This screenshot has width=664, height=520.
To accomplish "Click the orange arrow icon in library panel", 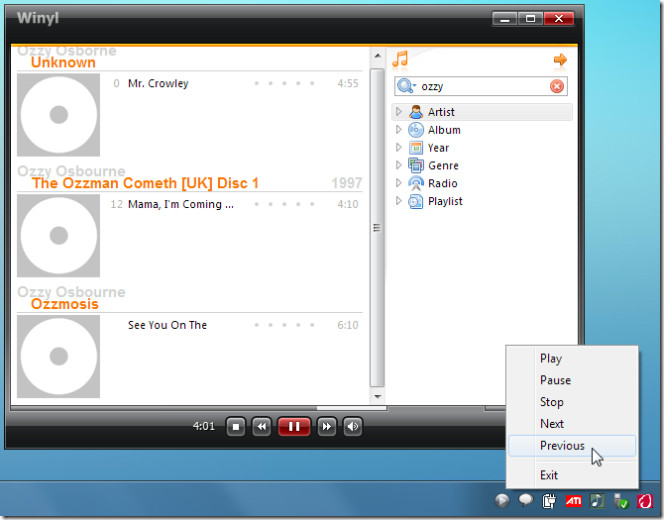I will [560, 59].
